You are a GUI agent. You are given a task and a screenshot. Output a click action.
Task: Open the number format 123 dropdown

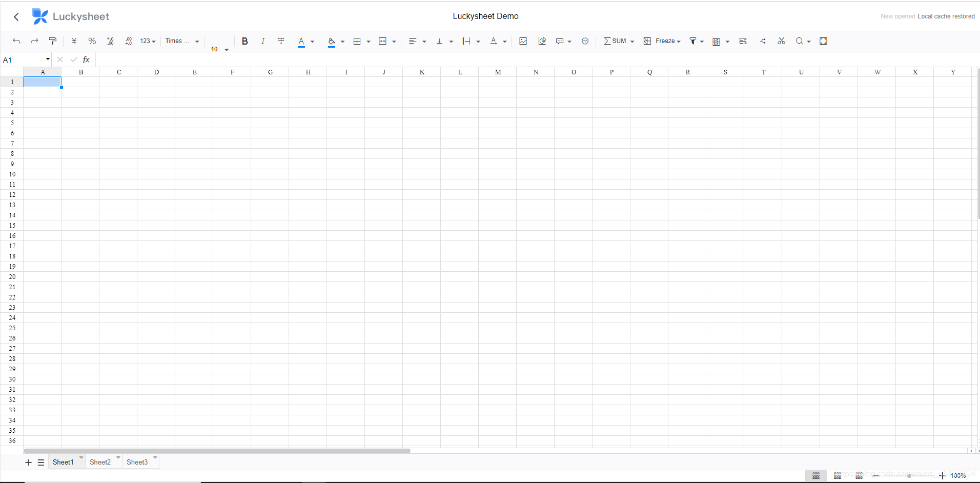[x=148, y=41]
